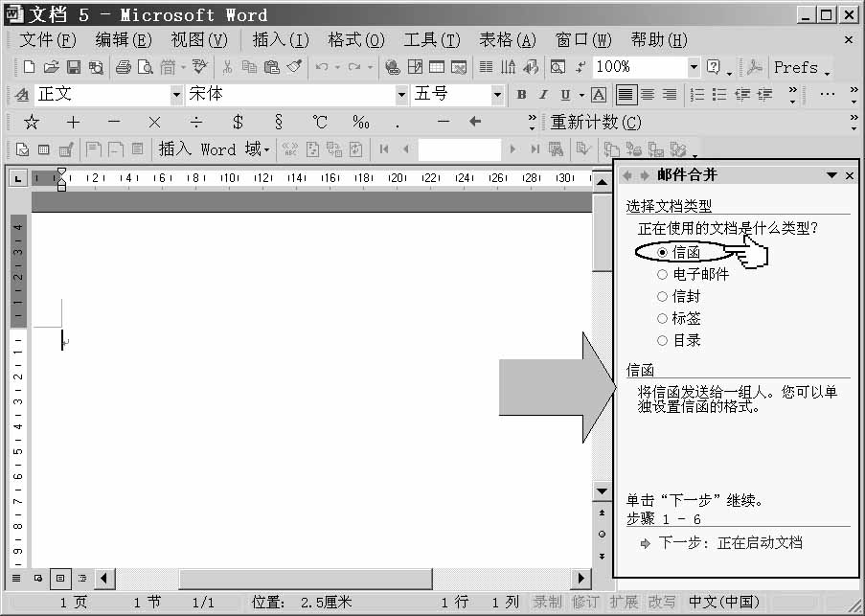The image size is (865, 616).
Task: Insert the Celsius ℃ symbol
Action: [x=320, y=123]
